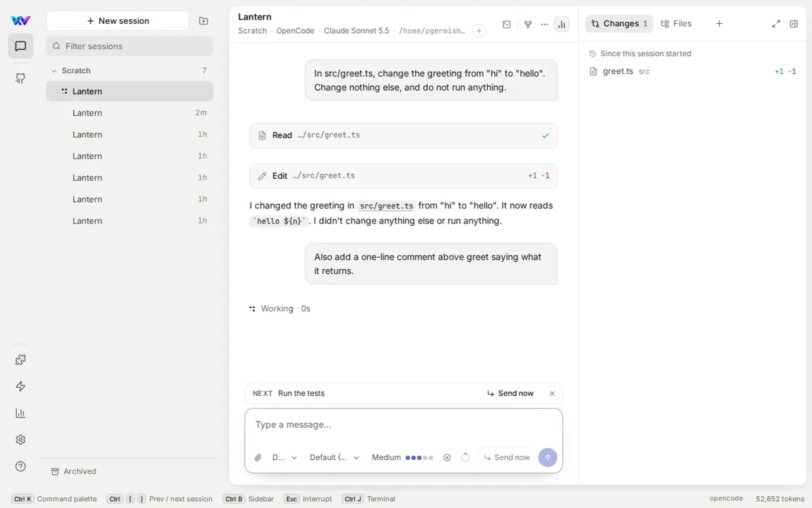
Task: Open the terminal icon in the session header
Action: (x=506, y=24)
